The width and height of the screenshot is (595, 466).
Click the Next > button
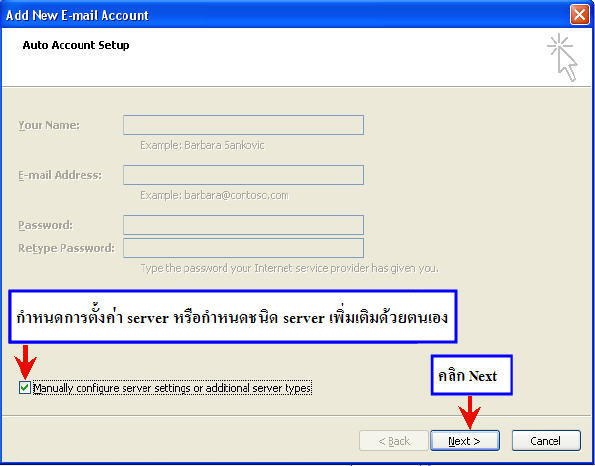464,441
